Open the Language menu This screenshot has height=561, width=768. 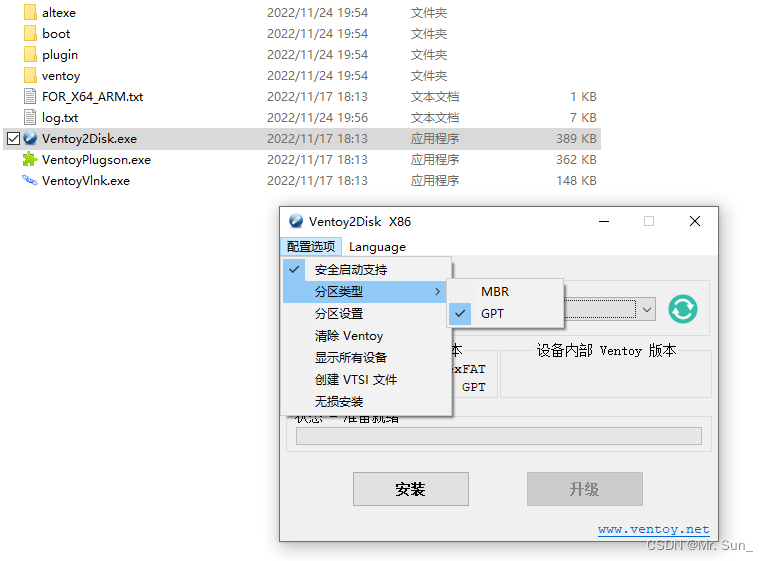[x=377, y=246]
